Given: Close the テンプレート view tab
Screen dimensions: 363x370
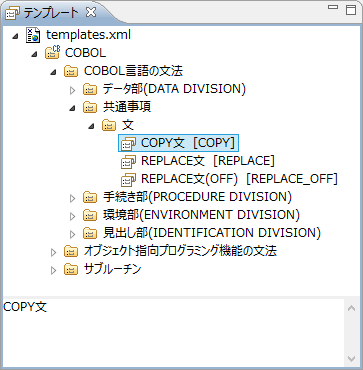Looking at the screenshot, I should click(x=91, y=13).
